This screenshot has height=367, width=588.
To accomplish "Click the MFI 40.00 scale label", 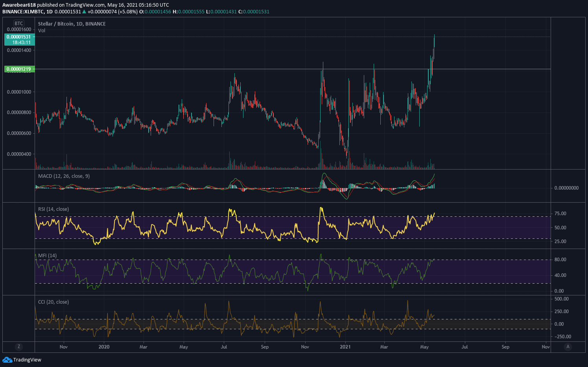I will 560,275.
